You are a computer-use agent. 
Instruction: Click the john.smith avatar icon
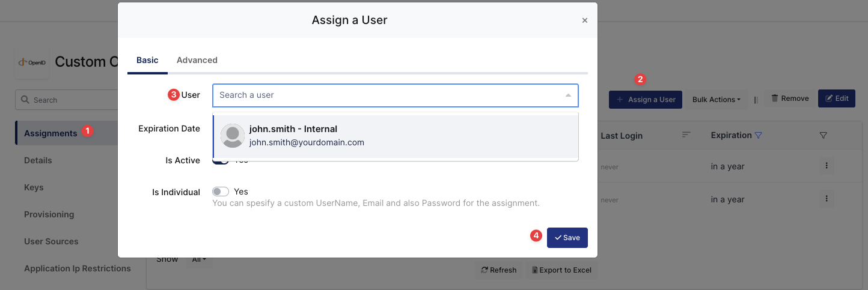point(232,136)
